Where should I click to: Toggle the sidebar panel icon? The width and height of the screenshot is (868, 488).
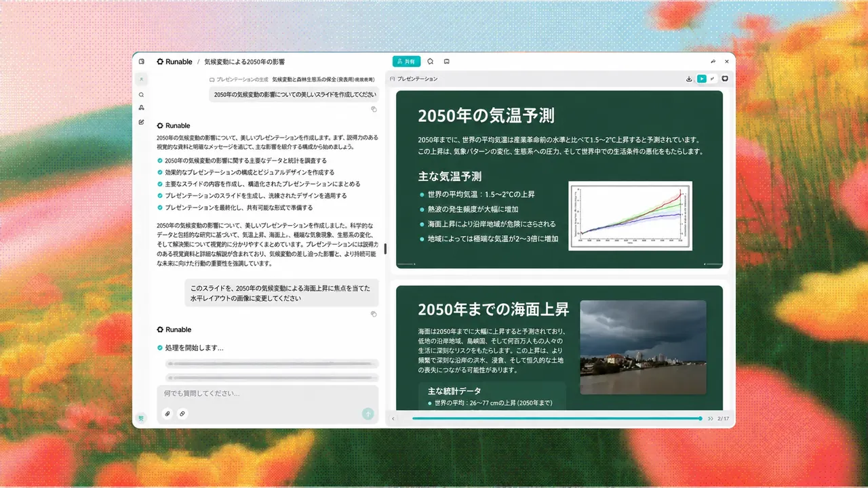click(x=141, y=62)
